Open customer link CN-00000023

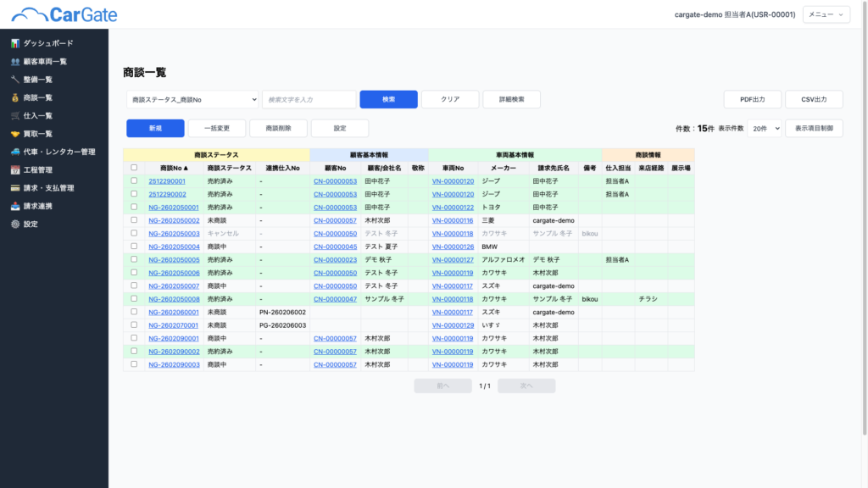click(x=335, y=260)
